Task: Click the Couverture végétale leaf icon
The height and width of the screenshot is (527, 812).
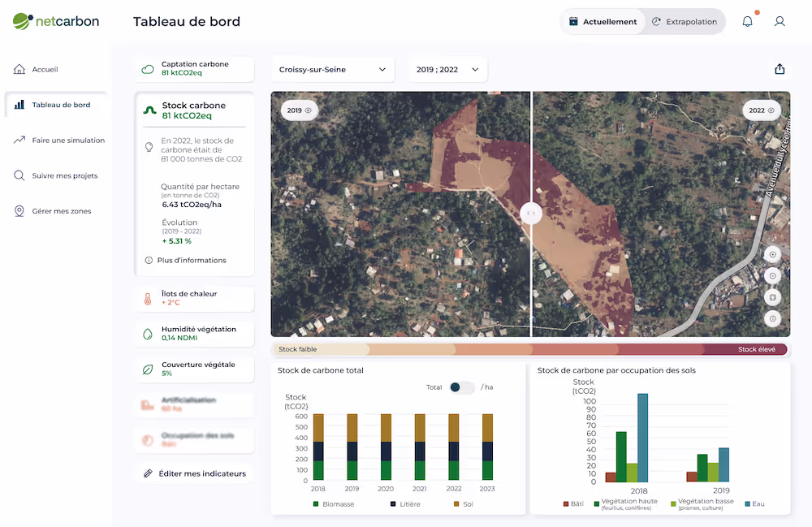Action: [x=148, y=369]
